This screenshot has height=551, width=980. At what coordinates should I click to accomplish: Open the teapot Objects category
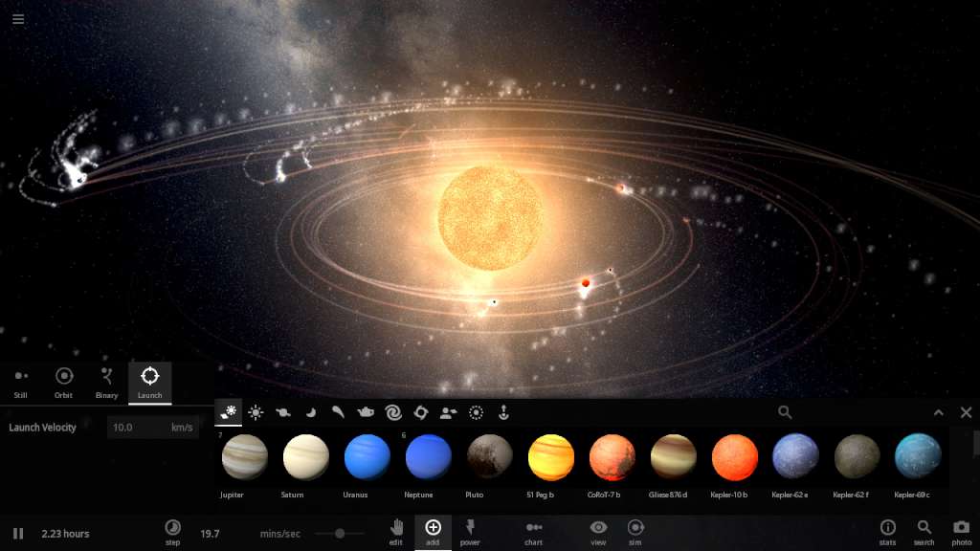click(365, 412)
